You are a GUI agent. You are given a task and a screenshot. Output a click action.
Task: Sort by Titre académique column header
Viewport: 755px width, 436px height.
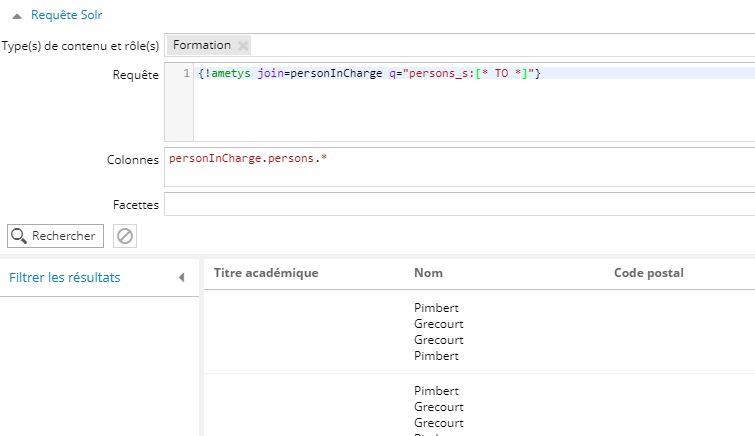[266, 273]
